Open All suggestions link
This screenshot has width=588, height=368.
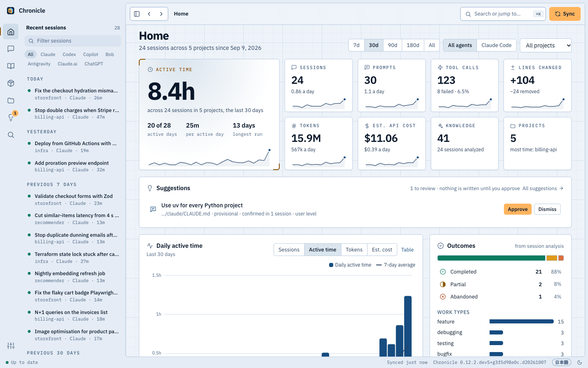[543, 188]
